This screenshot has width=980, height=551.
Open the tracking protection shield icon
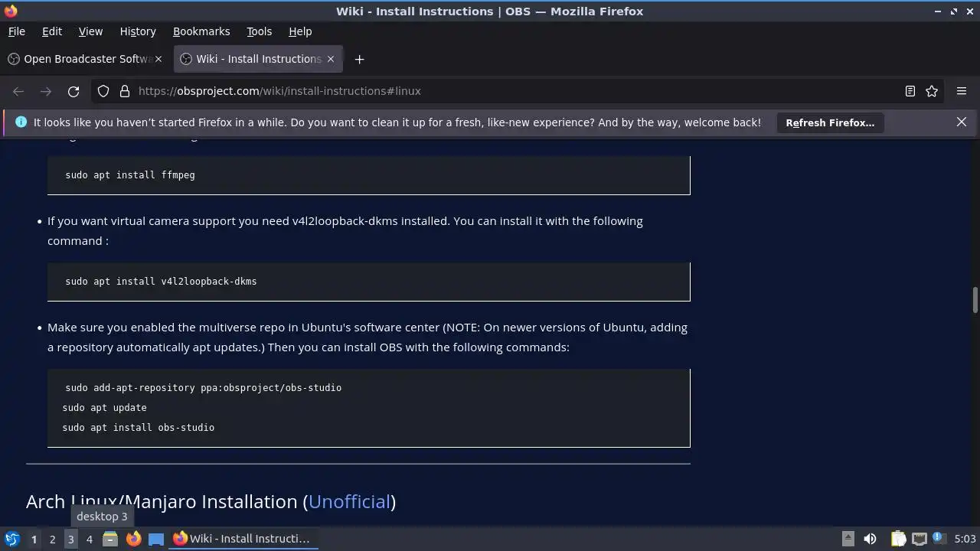click(x=103, y=91)
